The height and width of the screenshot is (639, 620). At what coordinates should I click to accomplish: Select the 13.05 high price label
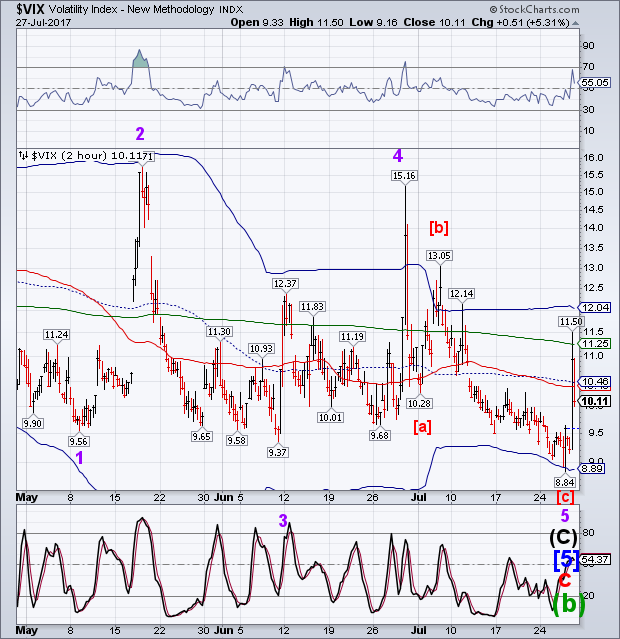point(440,256)
